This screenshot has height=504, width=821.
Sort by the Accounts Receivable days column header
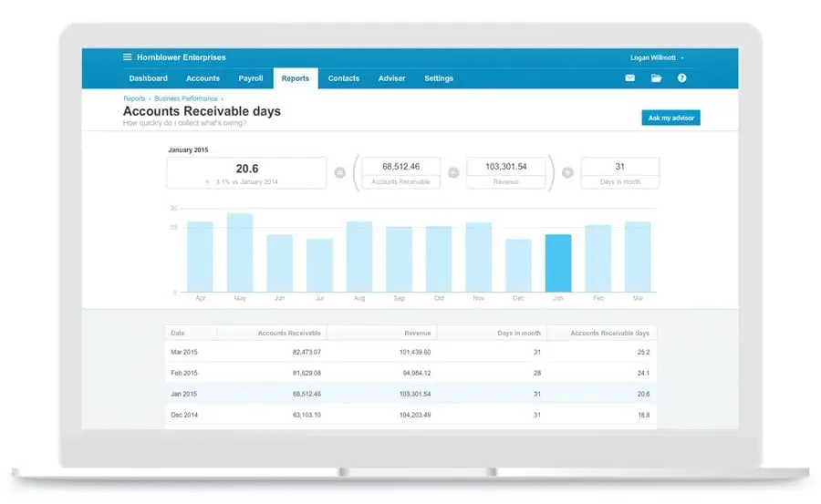click(609, 334)
